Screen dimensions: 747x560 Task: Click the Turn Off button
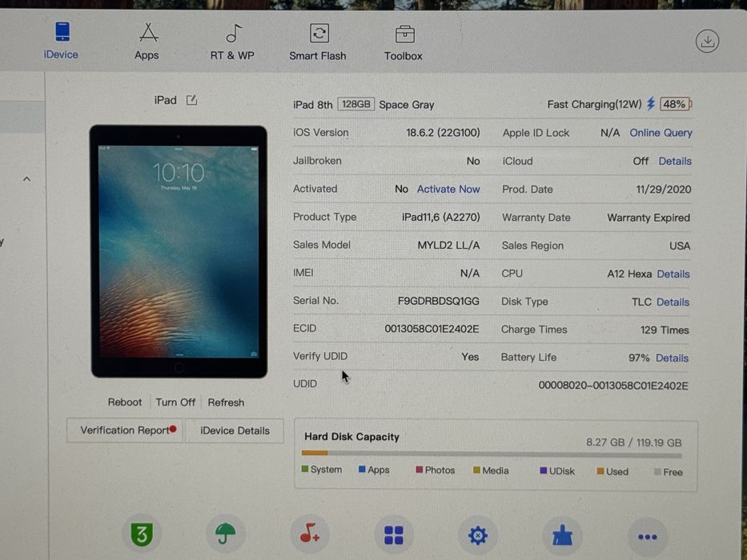175,402
